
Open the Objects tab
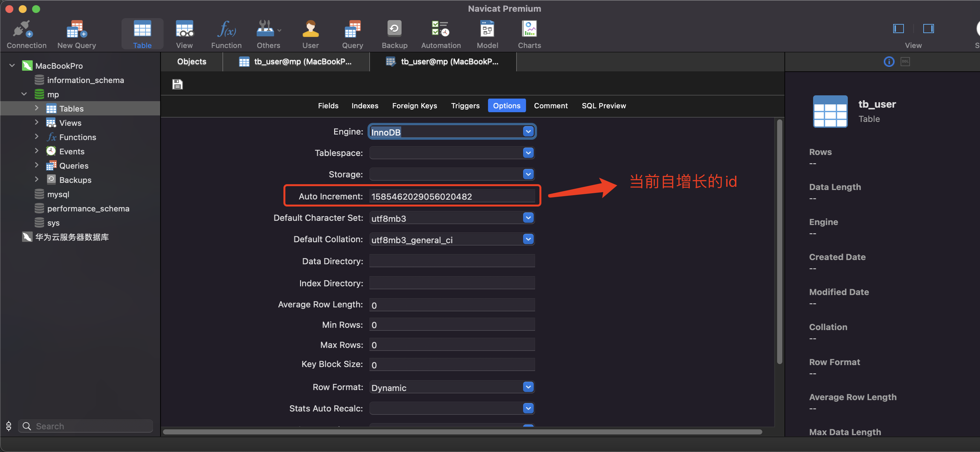tap(191, 62)
